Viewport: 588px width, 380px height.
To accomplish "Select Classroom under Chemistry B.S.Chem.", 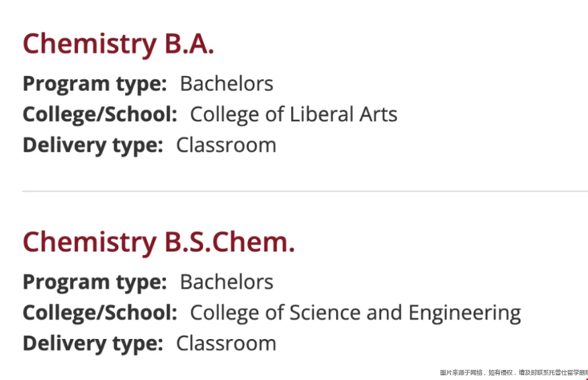I will 226,343.
